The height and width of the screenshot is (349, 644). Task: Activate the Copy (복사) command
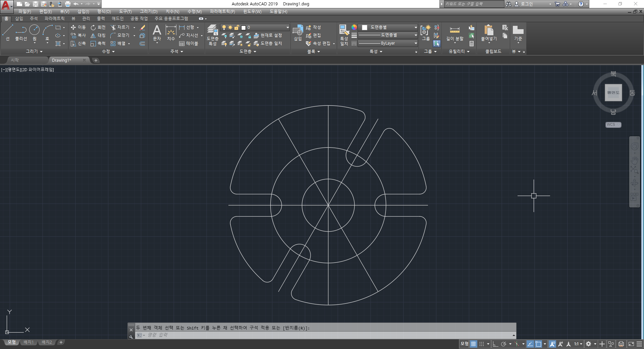pyautogui.click(x=78, y=35)
